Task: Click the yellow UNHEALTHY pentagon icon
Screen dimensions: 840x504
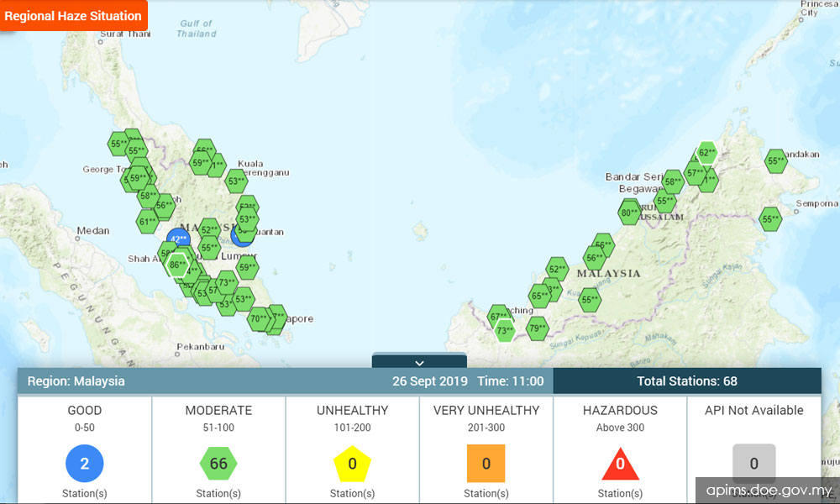Action: point(352,463)
